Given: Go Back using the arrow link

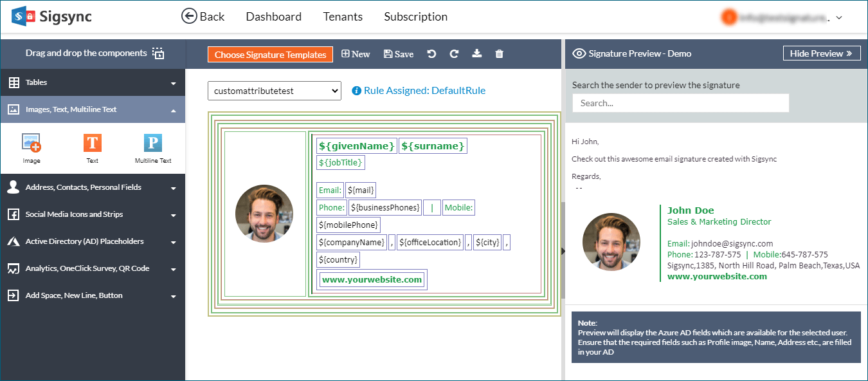Looking at the screenshot, I should pyautogui.click(x=203, y=17).
